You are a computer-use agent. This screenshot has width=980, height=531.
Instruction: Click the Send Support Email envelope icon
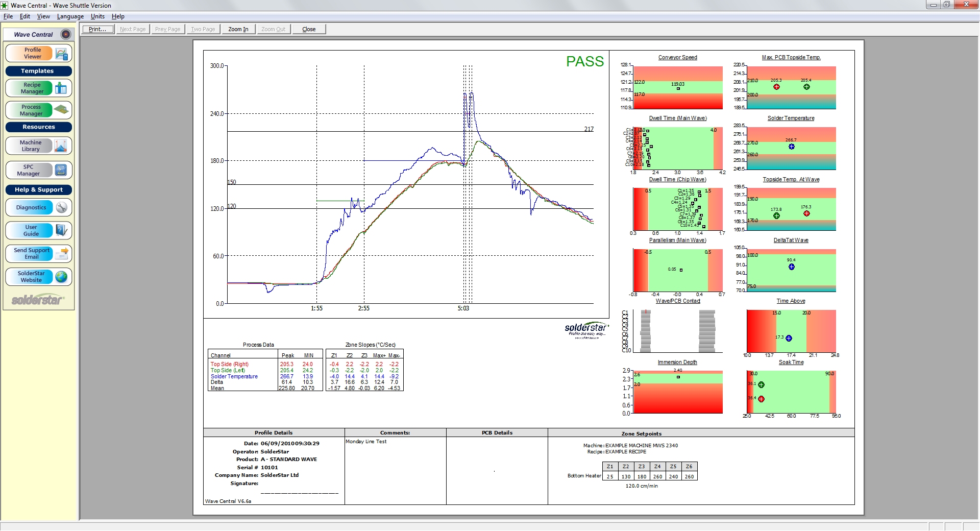point(62,253)
